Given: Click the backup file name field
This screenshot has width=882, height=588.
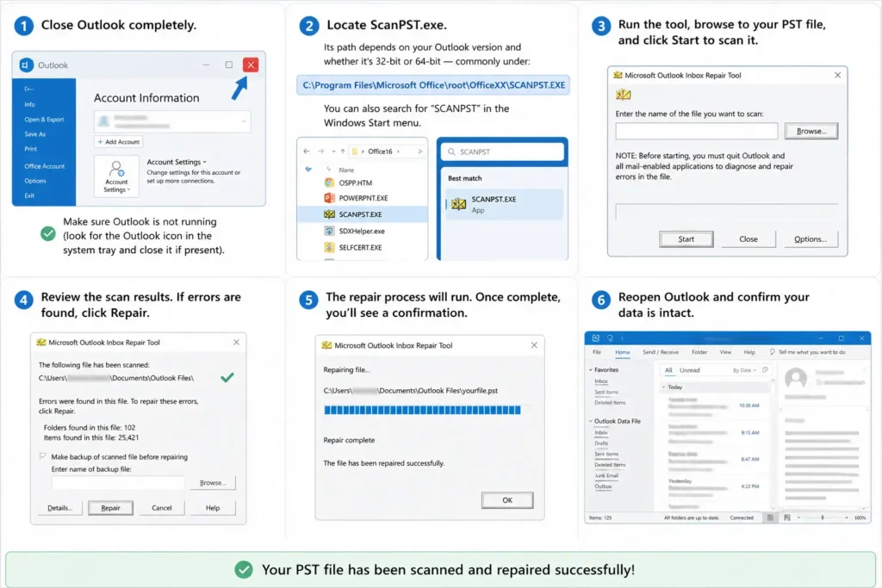Looking at the screenshot, I should (117, 483).
